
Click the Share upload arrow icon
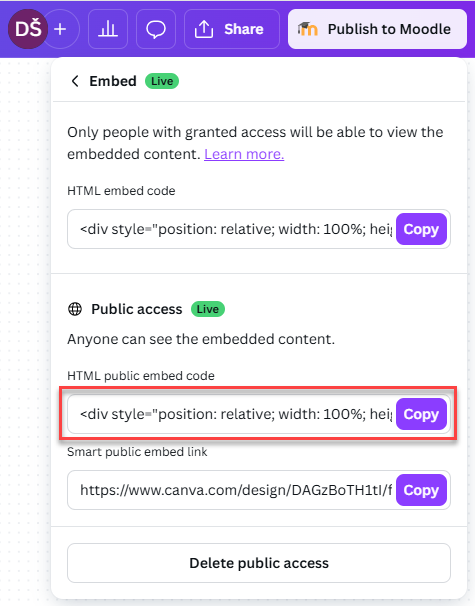(204, 29)
